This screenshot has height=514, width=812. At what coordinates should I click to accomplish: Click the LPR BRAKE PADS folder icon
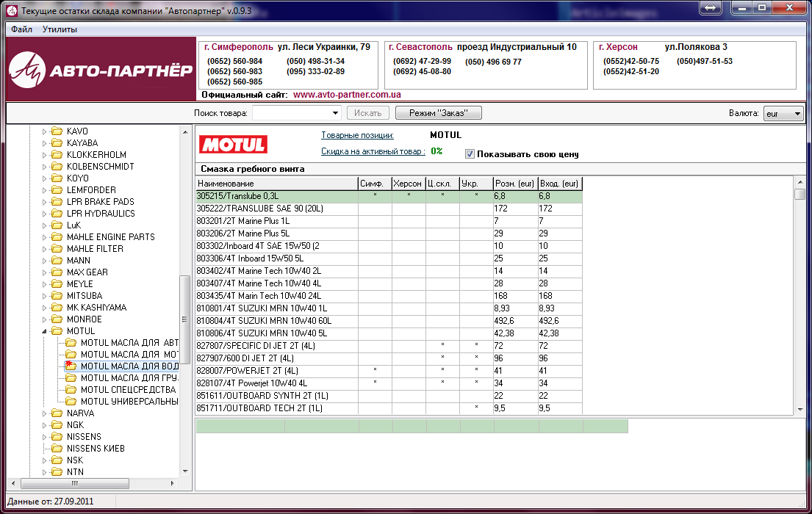(57, 202)
